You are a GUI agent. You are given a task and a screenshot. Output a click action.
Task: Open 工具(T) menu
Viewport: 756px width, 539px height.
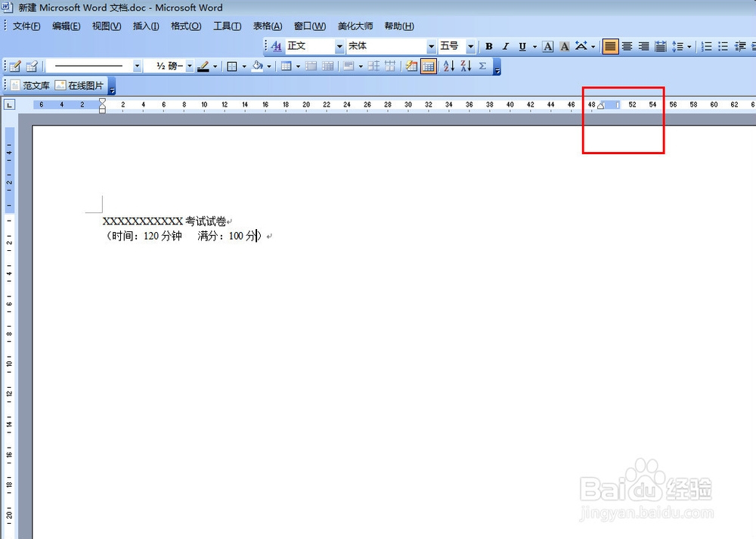coord(227,26)
